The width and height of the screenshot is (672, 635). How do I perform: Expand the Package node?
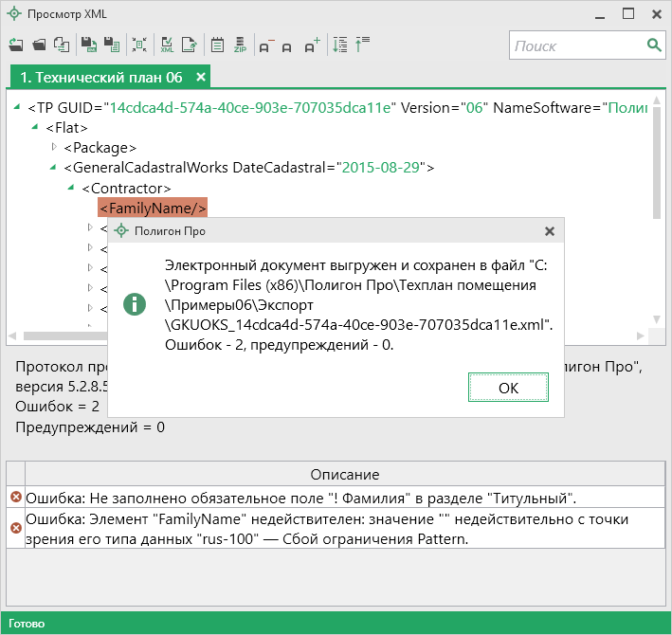click(x=54, y=147)
